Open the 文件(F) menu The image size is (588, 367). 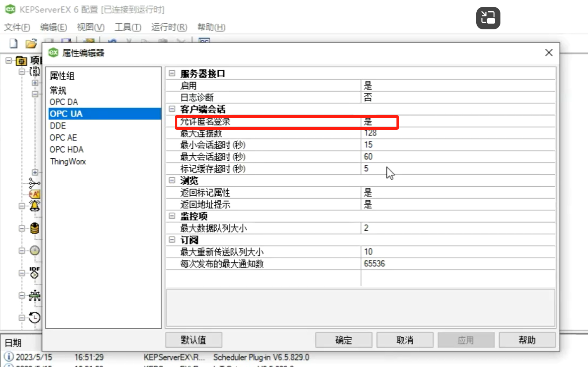[17, 27]
